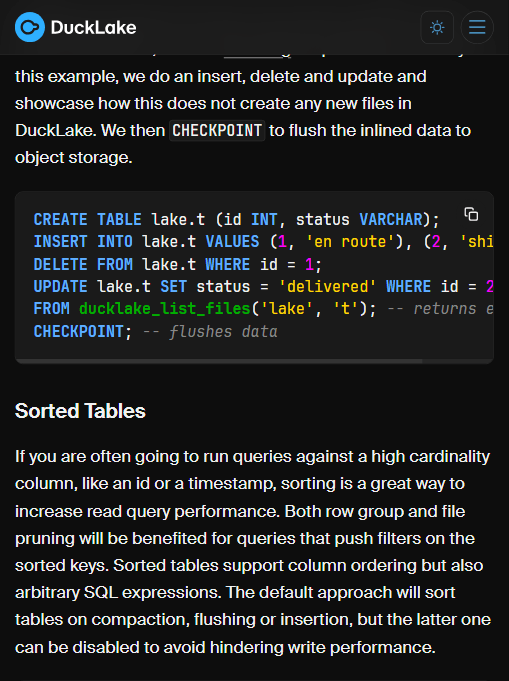
Task: Click the '-- returns' comment in code
Action: pos(431,309)
